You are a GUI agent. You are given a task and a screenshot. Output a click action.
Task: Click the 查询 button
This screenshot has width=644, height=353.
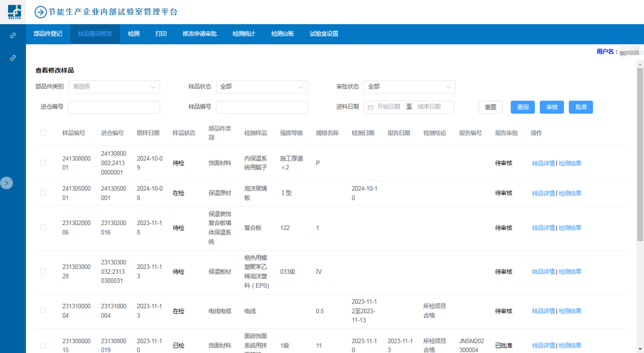point(522,107)
